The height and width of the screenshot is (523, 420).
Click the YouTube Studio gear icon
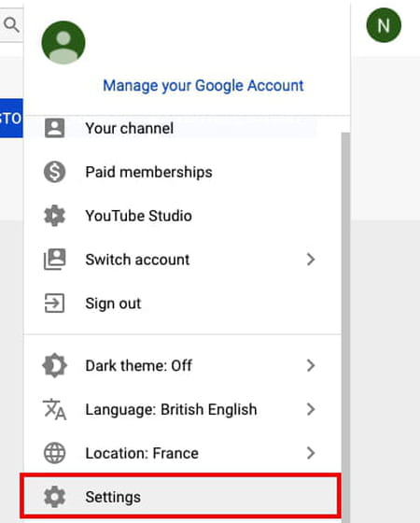(55, 216)
